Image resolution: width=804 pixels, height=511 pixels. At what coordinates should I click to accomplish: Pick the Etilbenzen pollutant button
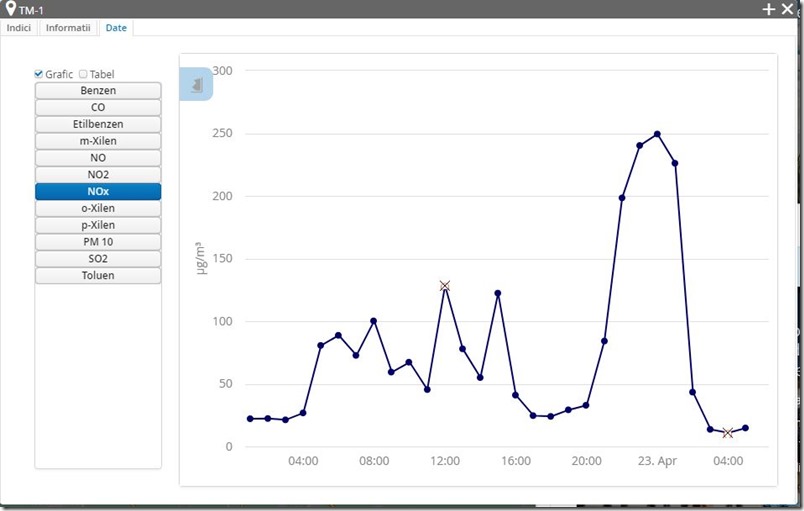(x=98, y=125)
